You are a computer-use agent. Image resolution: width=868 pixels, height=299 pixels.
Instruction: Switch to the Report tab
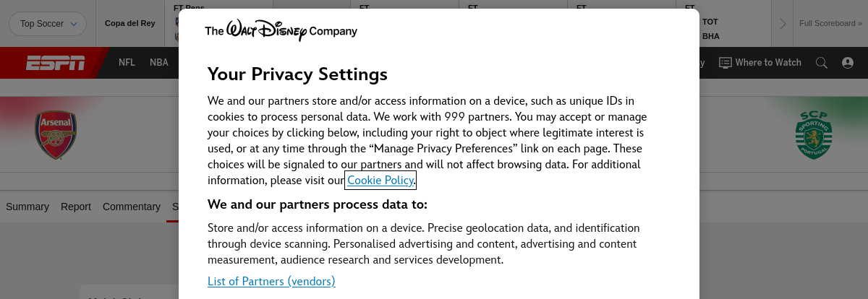click(x=76, y=207)
